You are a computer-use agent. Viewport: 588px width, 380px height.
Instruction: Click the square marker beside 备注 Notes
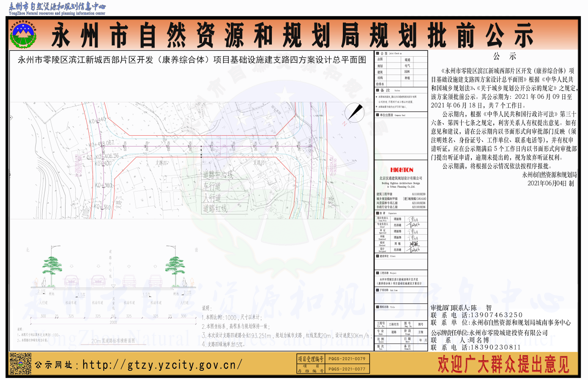377,90
